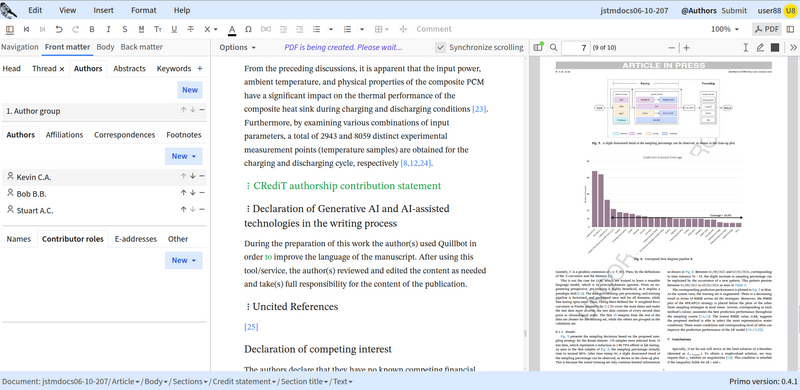800x390 pixels.
Task: Select the PDF draw/pen tool
Action: (760, 47)
